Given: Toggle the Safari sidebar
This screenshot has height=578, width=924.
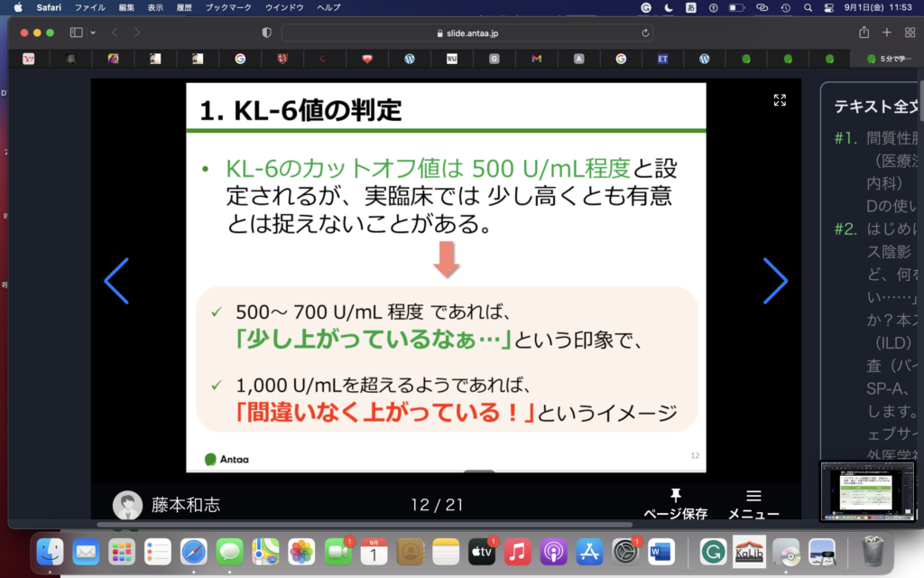Looking at the screenshot, I should [76, 33].
